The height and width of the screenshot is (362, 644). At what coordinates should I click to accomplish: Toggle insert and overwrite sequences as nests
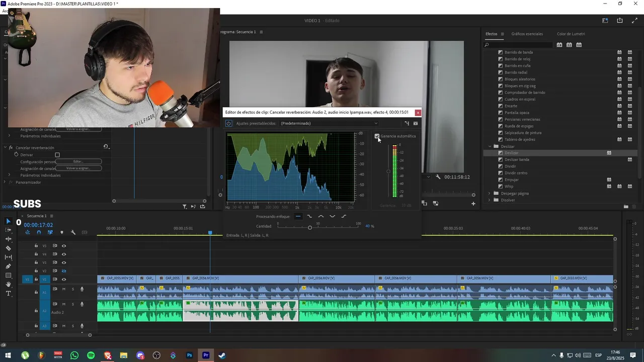point(27,232)
